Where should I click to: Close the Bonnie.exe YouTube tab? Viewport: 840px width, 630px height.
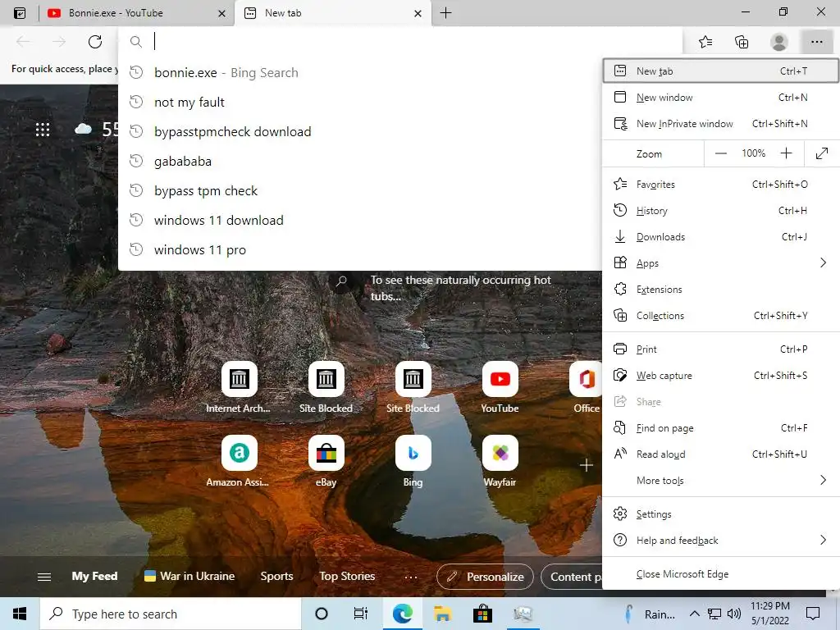(x=221, y=13)
